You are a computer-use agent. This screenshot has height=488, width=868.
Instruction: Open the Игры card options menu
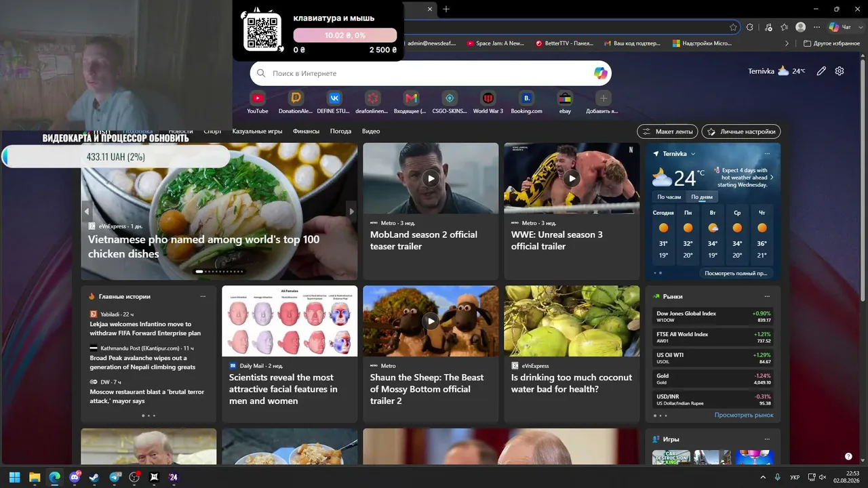point(767,439)
